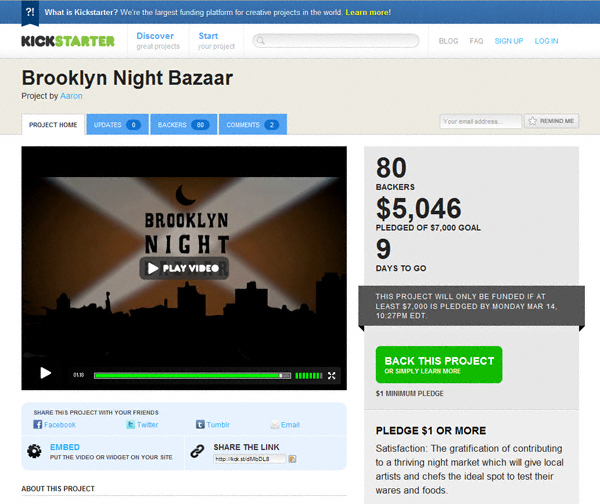The width and height of the screenshot is (600, 504).
Task: Click the magnifier icon in search bar
Action: coord(261,41)
